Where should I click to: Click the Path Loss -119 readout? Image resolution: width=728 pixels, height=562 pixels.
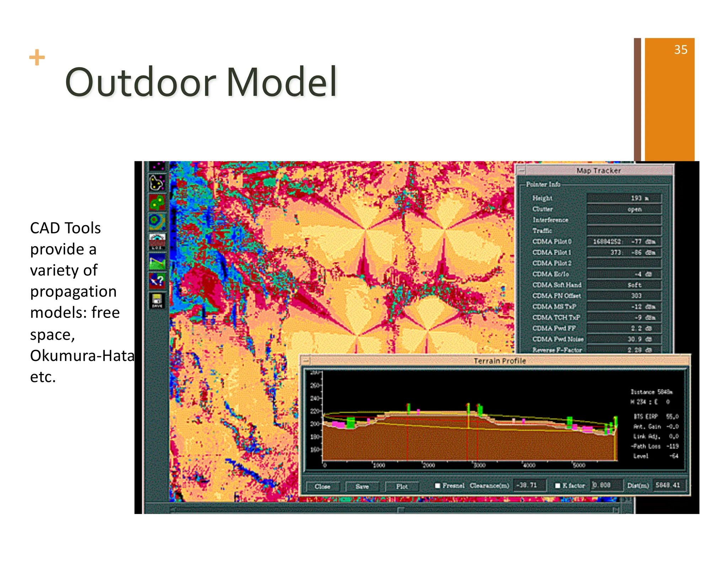point(655,446)
